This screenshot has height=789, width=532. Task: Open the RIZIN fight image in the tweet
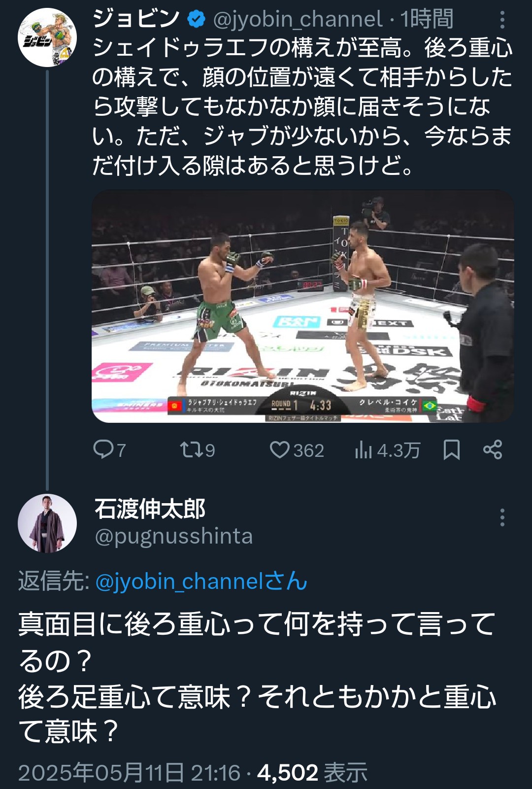click(302, 306)
